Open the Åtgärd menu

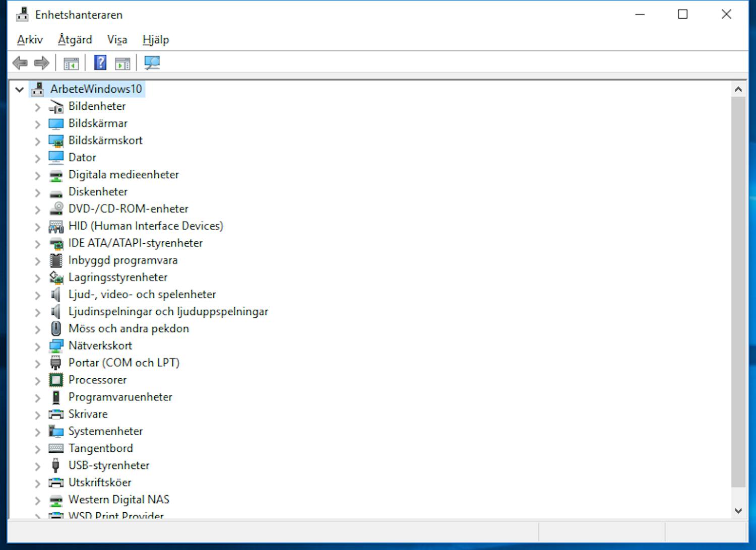(74, 39)
